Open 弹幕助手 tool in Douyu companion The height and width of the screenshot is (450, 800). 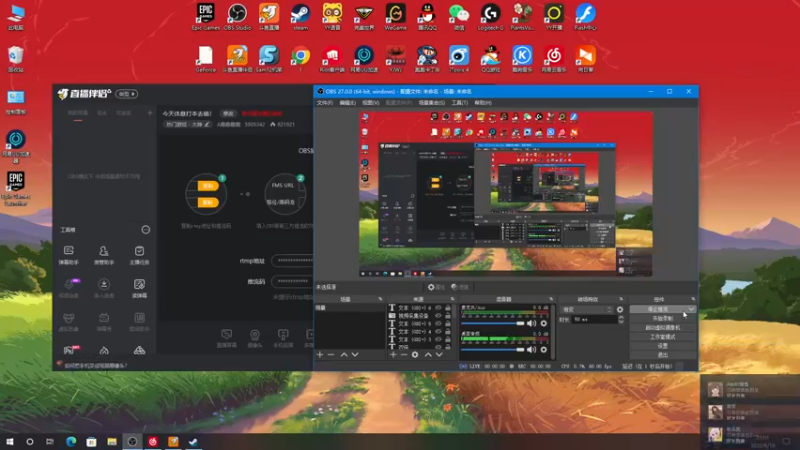68,255
